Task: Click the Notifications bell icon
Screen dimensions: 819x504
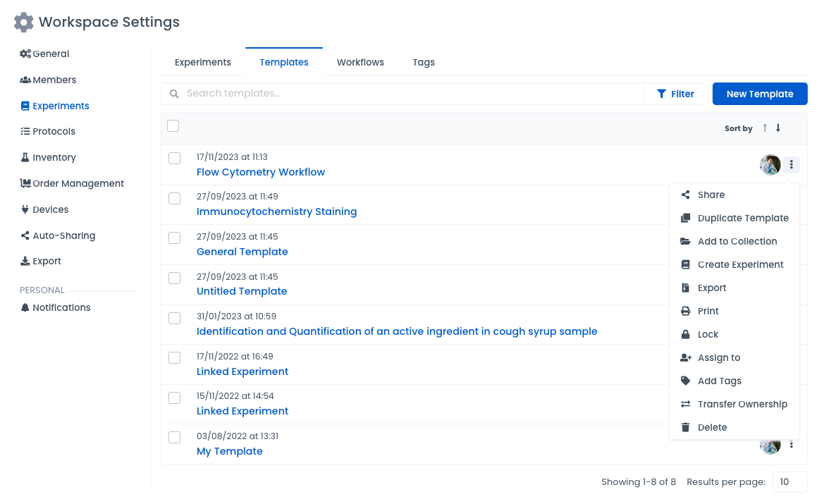Action: coord(25,308)
